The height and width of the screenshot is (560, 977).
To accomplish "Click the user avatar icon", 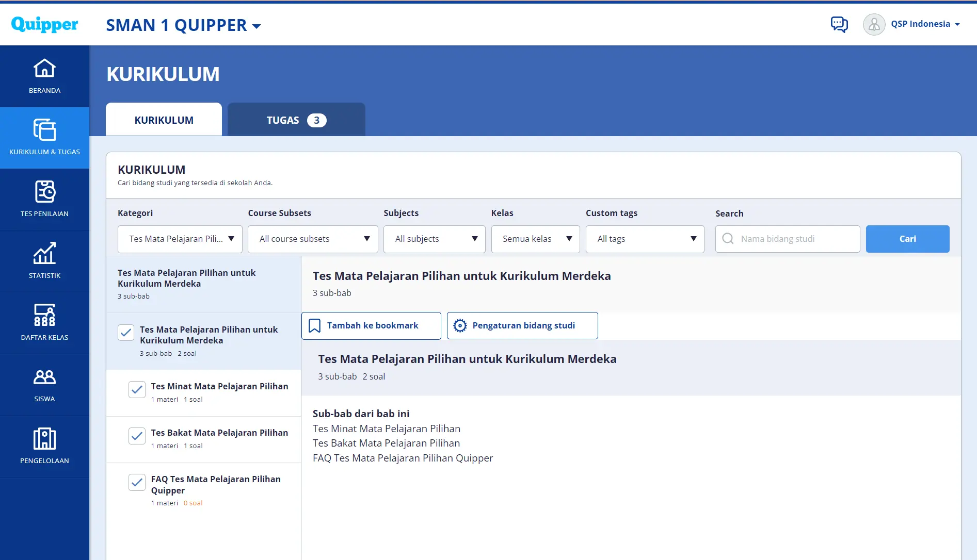I will coord(874,24).
